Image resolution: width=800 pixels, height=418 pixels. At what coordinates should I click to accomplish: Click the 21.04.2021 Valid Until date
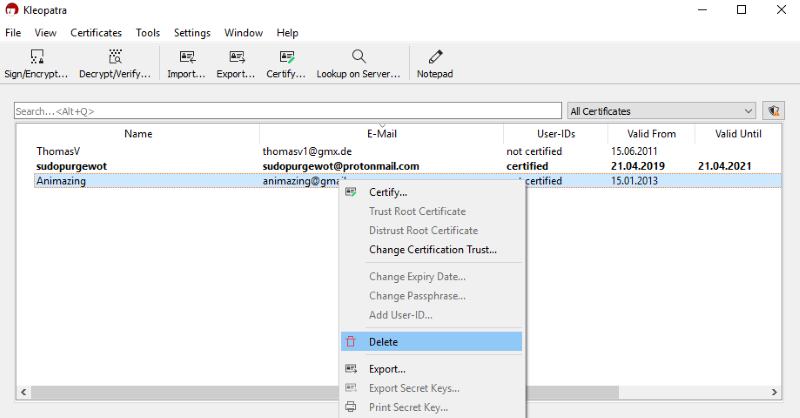724,166
